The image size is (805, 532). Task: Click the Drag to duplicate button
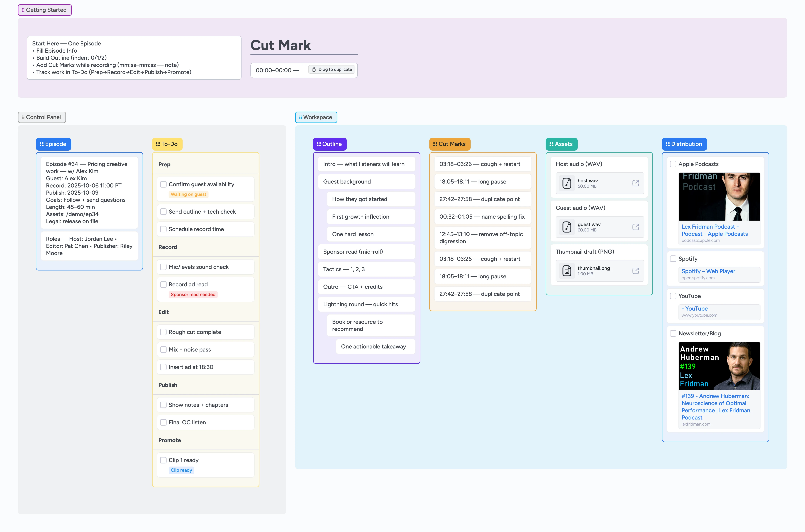331,69
